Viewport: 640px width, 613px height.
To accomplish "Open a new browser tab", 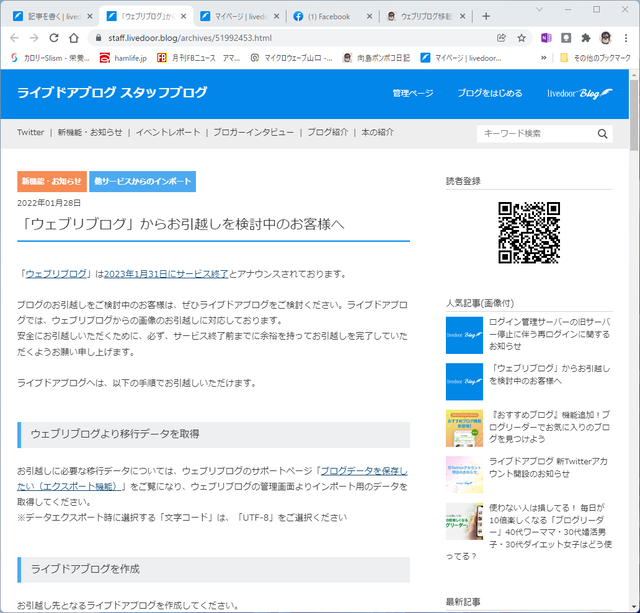I will pyautogui.click(x=486, y=16).
